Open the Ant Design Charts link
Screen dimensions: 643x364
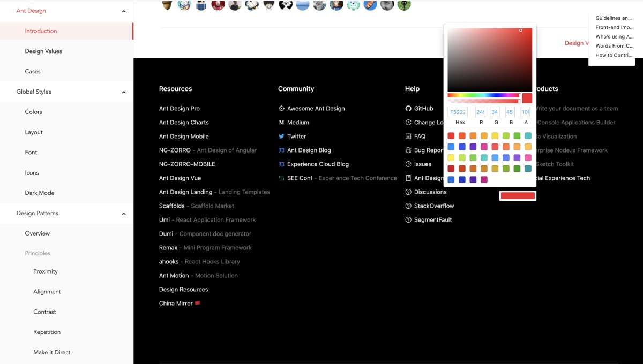pos(184,123)
